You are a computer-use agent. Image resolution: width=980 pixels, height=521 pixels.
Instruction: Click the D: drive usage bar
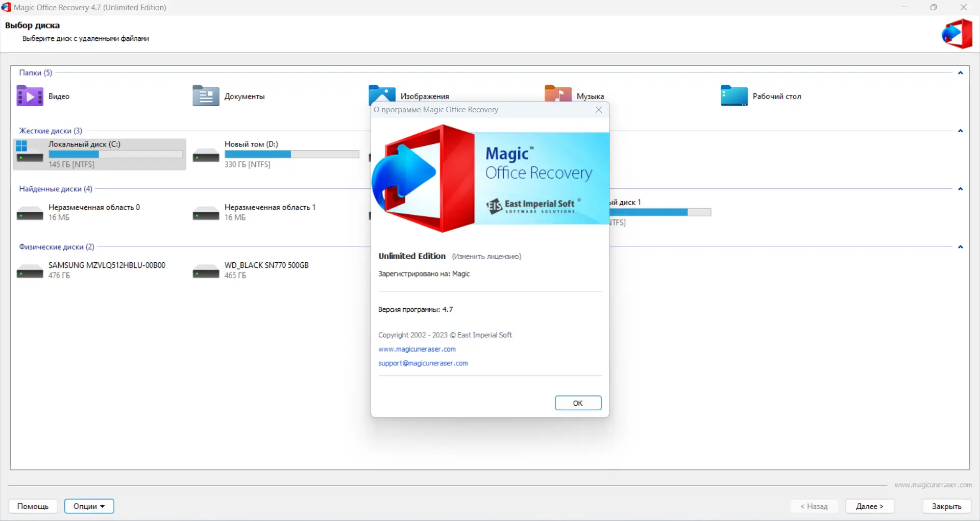point(292,154)
